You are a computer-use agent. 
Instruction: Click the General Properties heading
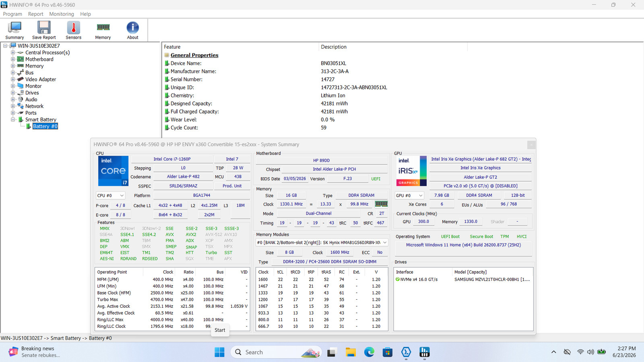tap(194, 55)
